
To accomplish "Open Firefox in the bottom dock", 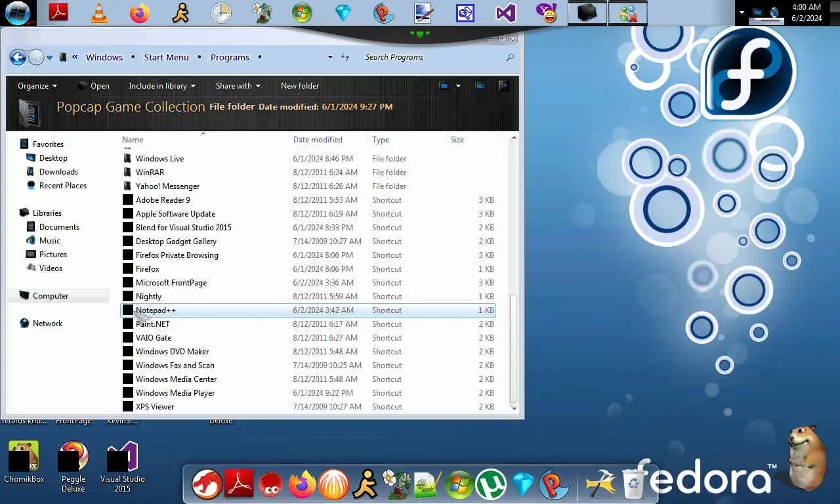I will 302,485.
